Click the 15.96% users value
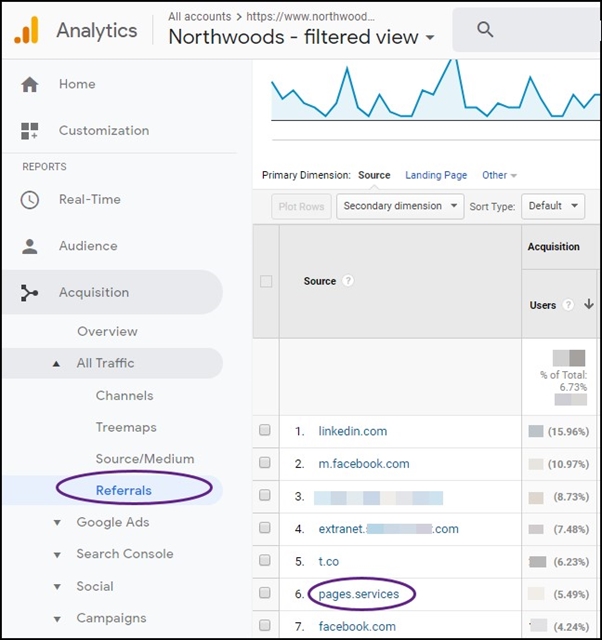This screenshot has height=640, width=602. tap(568, 431)
